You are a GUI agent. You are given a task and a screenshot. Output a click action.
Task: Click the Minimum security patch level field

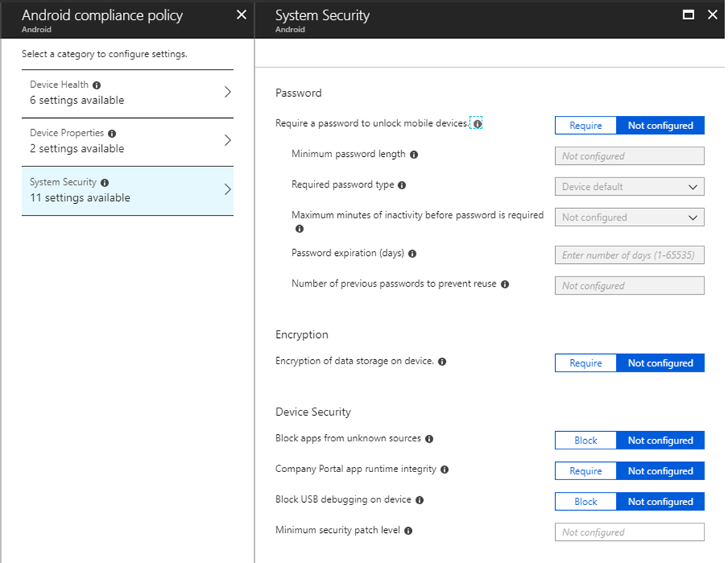point(629,532)
